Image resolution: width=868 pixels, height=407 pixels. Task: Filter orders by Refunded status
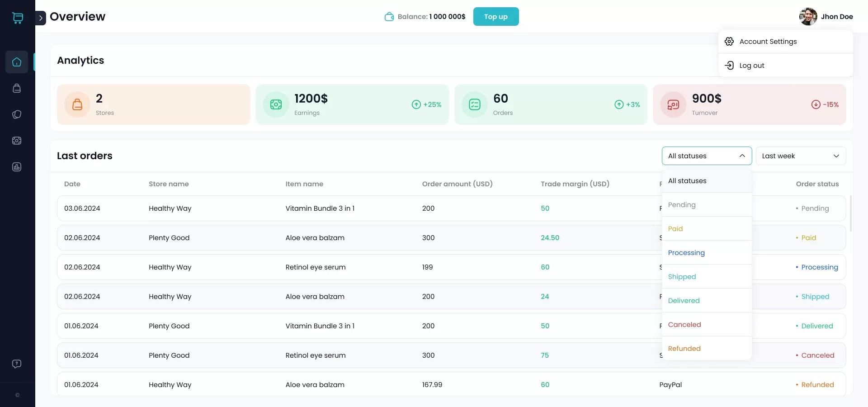point(684,349)
